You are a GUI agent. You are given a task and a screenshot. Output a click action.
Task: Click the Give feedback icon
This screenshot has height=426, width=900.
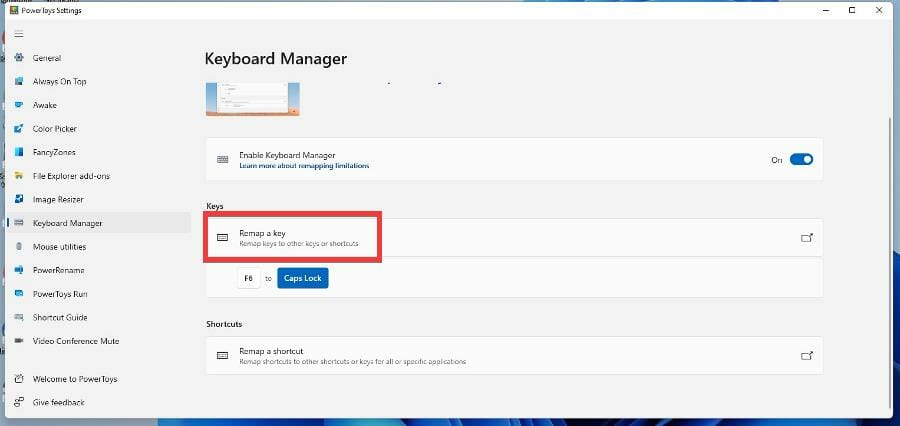coord(19,402)
